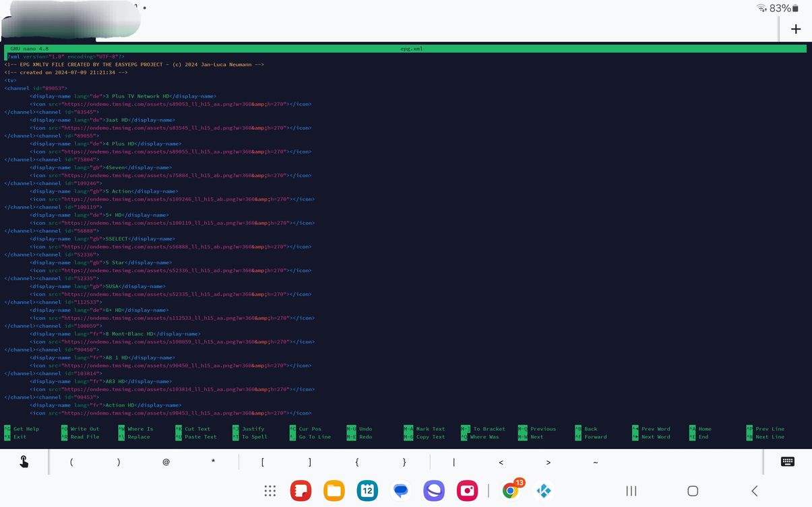Click nano's Write Out shortcut
The height and width of the screenshot is (507, 812).
coord(80,429)
